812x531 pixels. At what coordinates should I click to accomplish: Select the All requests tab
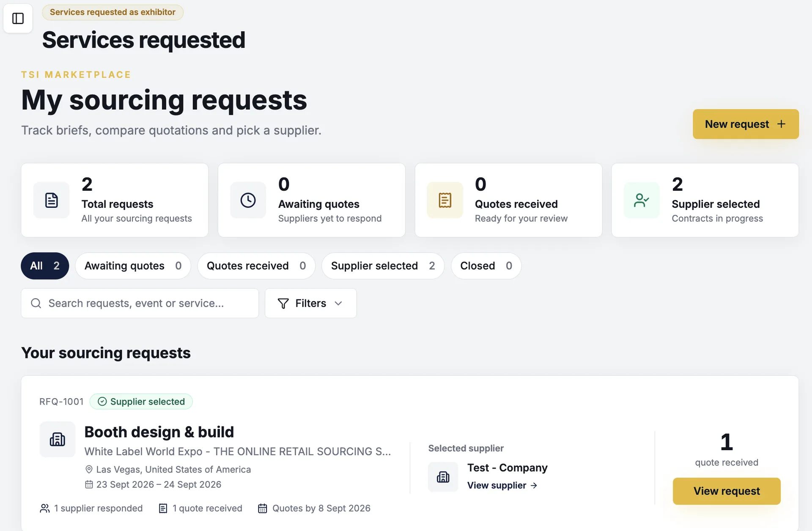(x=45, y=266)
